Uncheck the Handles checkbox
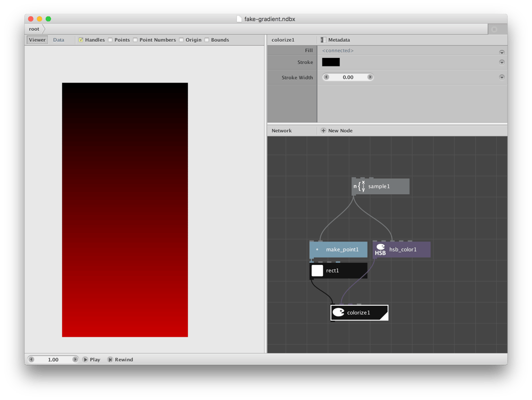The height and width of the screenshot is (400, 532). point(81,40)
